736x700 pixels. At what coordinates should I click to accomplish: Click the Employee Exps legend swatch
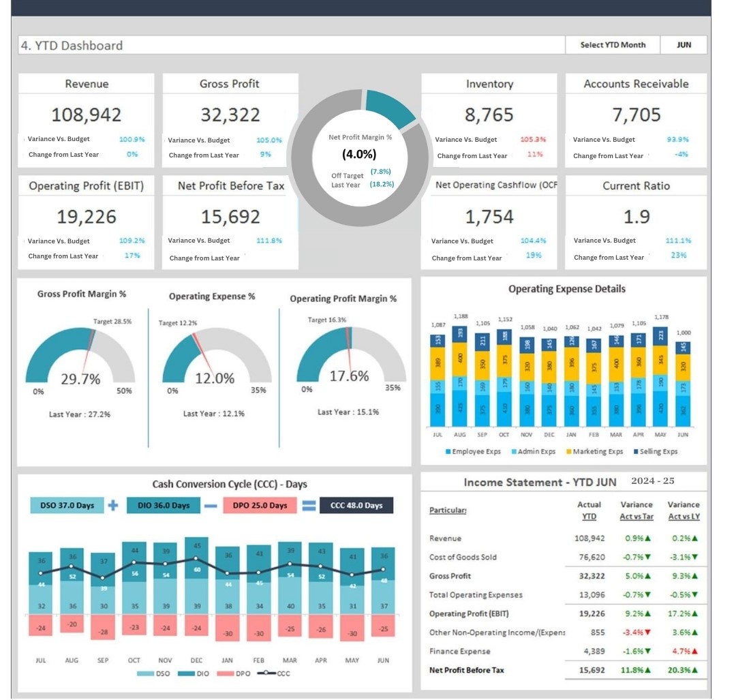[x=448, y=452]
